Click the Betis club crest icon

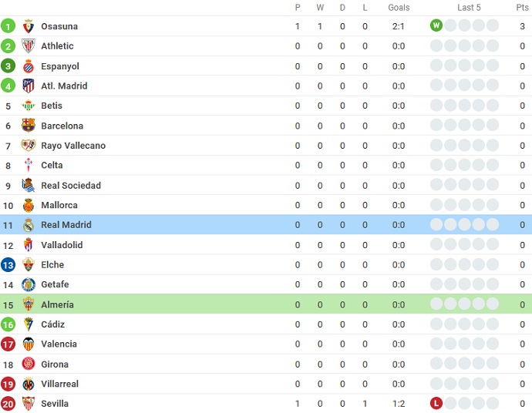pyautogui.click(x=29, y=106)
